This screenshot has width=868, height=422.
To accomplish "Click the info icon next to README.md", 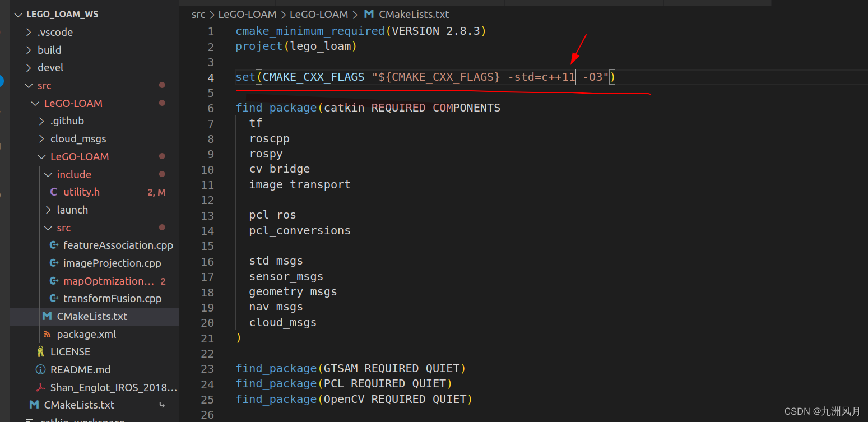I will (x=40, y=369).
